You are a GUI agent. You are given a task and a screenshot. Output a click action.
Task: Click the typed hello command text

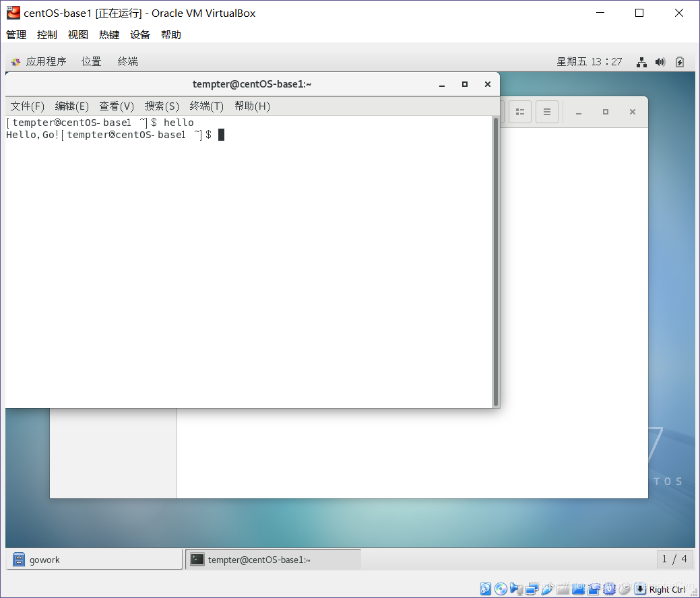click(x=179, y=123)
